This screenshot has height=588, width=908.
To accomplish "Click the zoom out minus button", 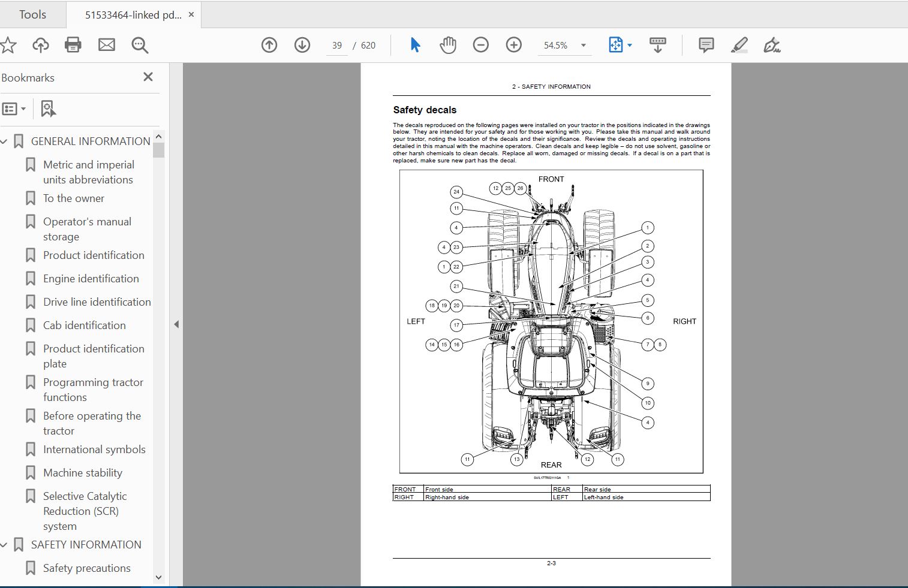I will pyautogui.click(x=481, y=45).
